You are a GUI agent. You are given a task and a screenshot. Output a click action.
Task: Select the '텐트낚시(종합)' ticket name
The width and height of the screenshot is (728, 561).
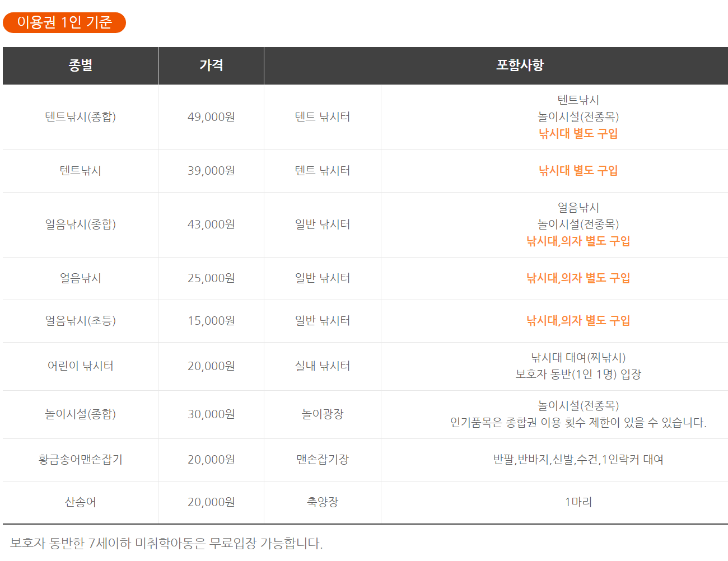[81, 117]
